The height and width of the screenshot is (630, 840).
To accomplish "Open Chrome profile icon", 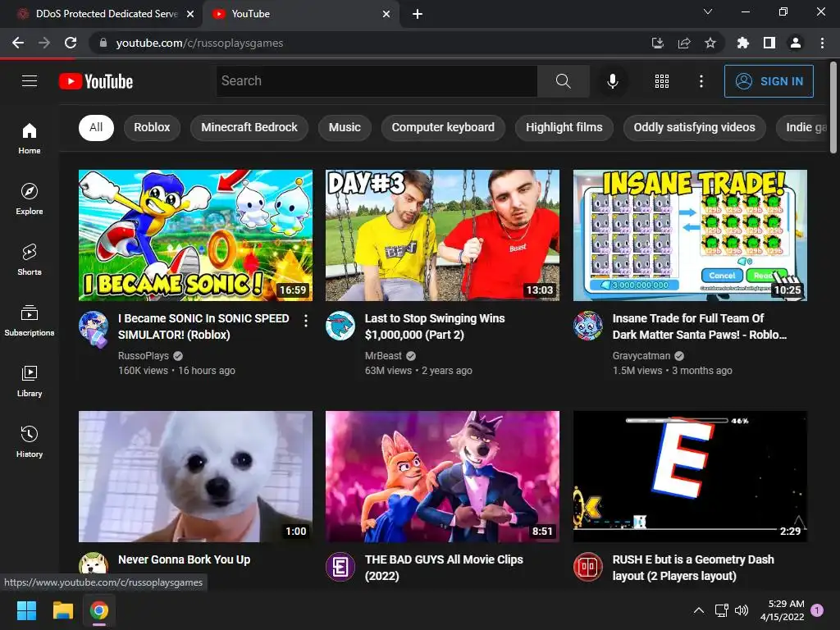I will (796, 43).
